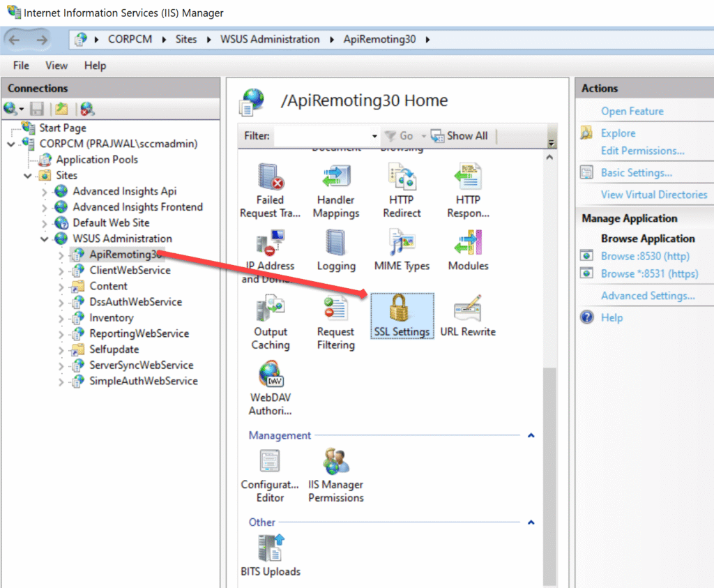The image size is (714, 588).
Task: Collapse the Other section
Action: point(531,522)
